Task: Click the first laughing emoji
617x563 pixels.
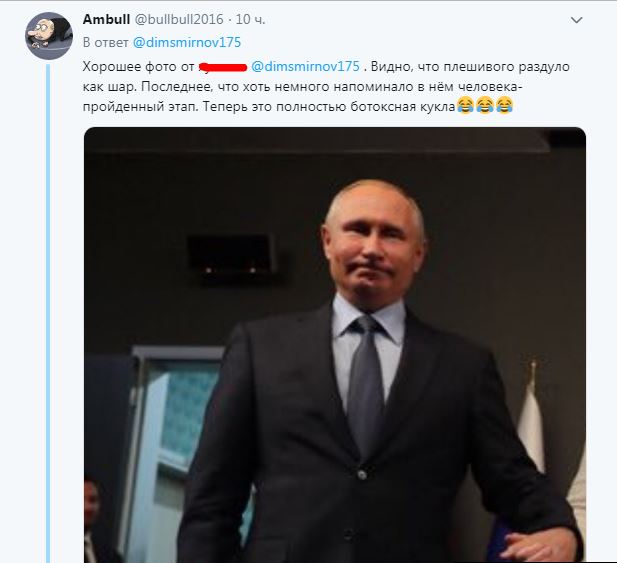Action: [x=465, y=106]
